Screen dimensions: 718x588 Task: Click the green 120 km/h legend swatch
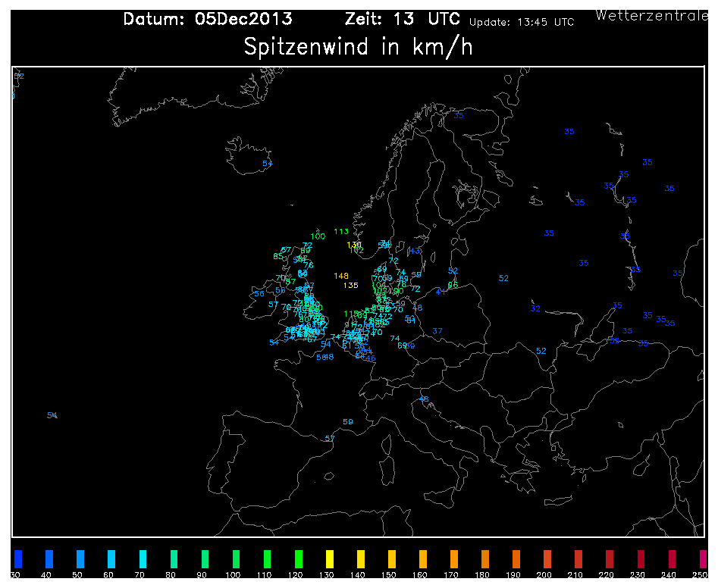coord(298,558)
